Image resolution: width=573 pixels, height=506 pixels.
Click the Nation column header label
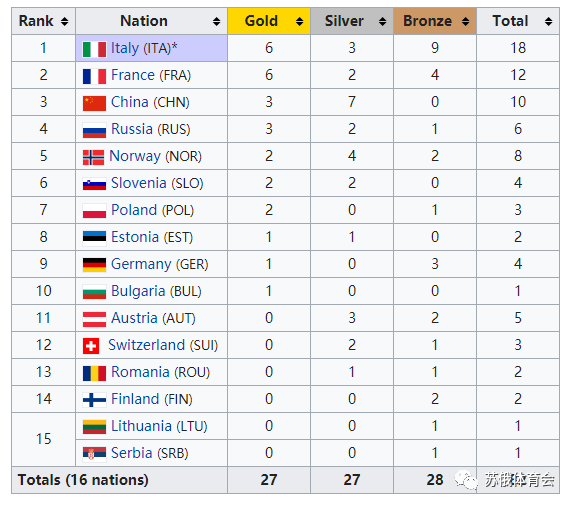[144, 21]
